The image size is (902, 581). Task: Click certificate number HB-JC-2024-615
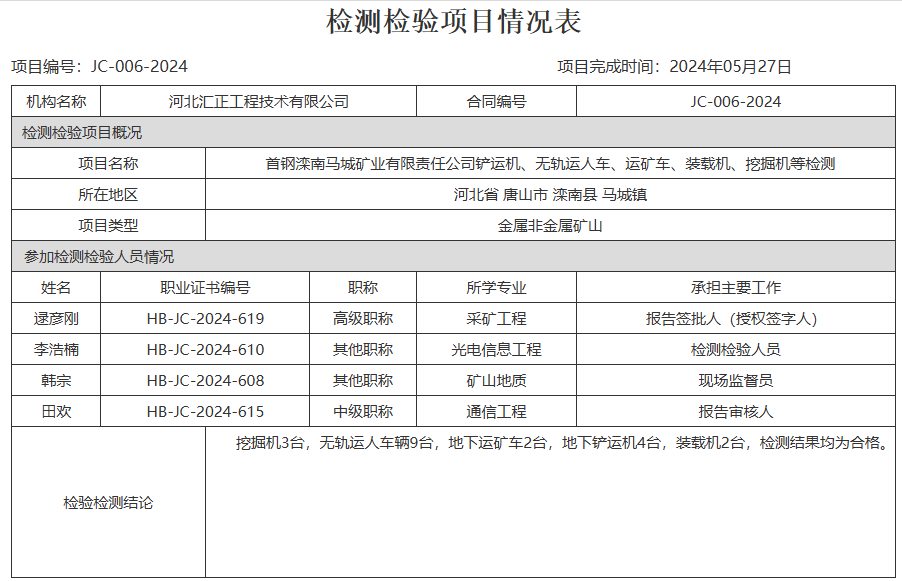coord(205,412)
